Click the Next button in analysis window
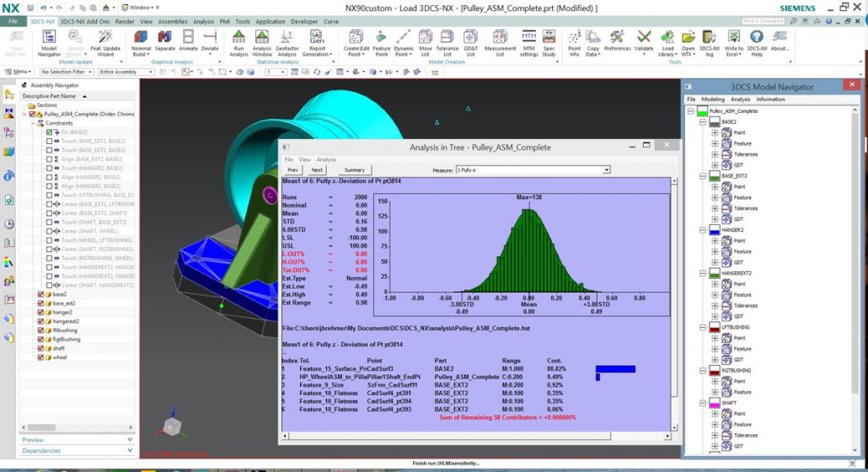Viewport: 868px width, 472px height. 317,170
